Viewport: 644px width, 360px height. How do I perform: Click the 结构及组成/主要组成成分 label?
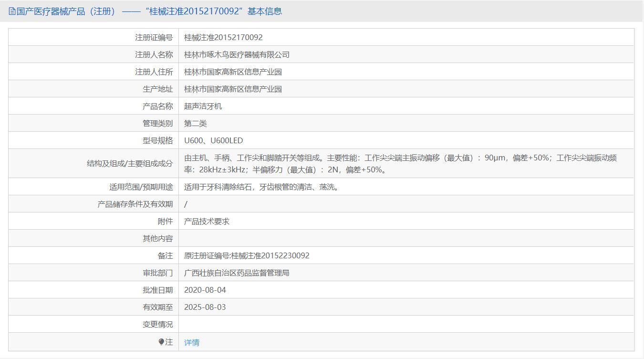130,163
